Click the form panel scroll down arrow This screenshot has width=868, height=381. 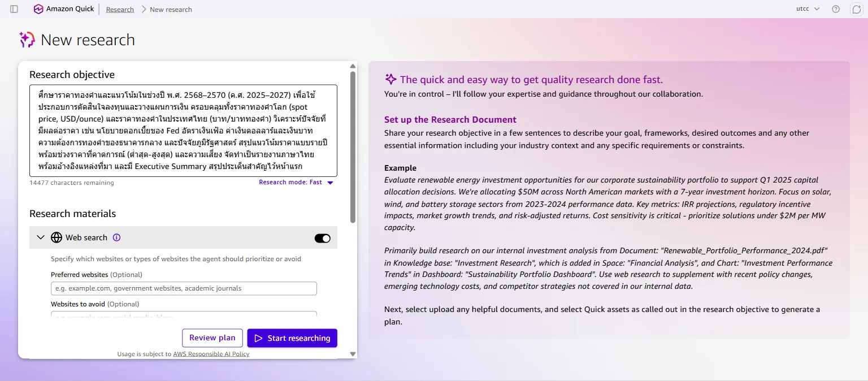click(x=353, y=354)
